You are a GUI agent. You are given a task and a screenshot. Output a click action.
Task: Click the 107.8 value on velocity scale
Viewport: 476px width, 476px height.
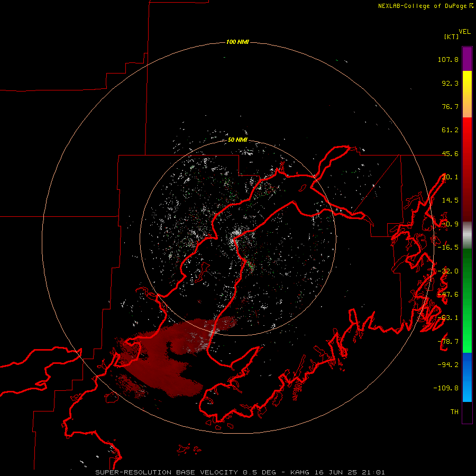pyautogui.click(x=448, y=59)
